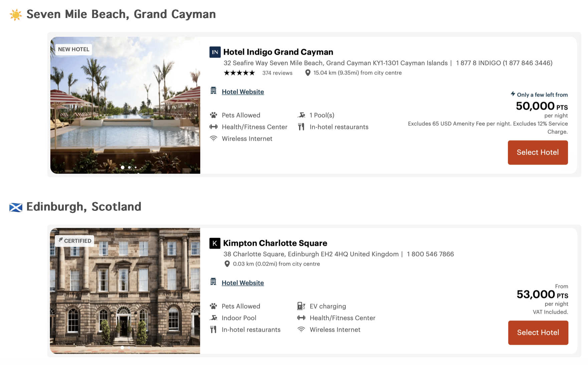Click the fork and knife icon for Kimpton restaurants
The image size is (588, 365).
pyautogui.click(x=214, y=330)
